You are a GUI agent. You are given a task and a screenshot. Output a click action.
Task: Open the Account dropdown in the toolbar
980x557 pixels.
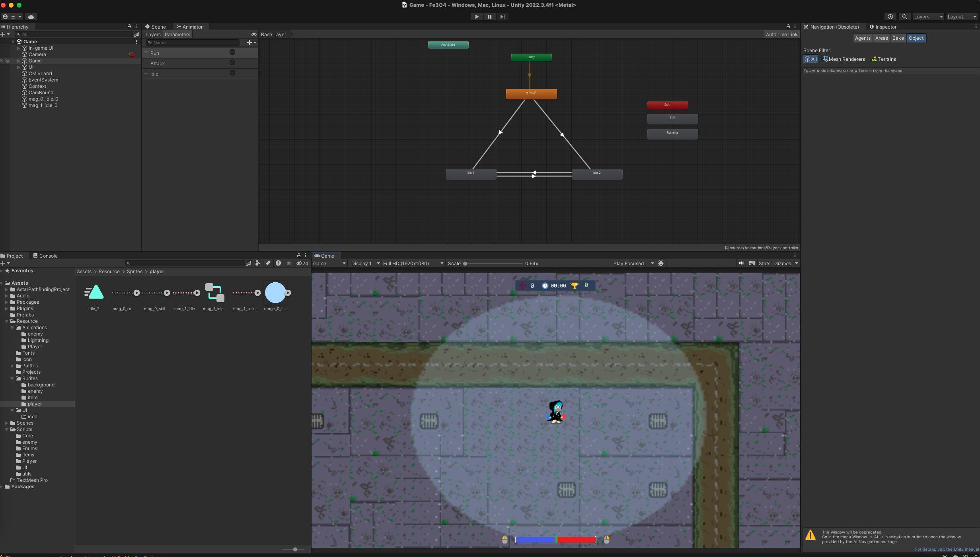tap(12, 17)
